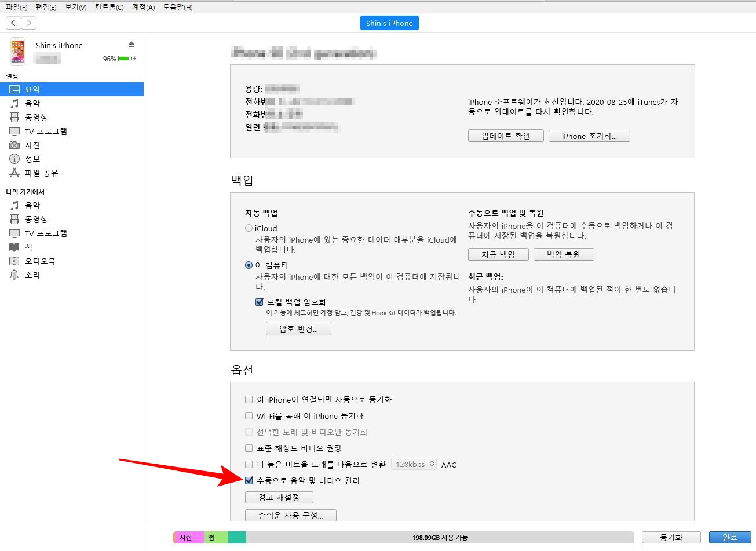Viewport: 756px width, 551px height.
Task: Select TV 프로그램 under 설정 in the sidebar
Action: point(72,131)
